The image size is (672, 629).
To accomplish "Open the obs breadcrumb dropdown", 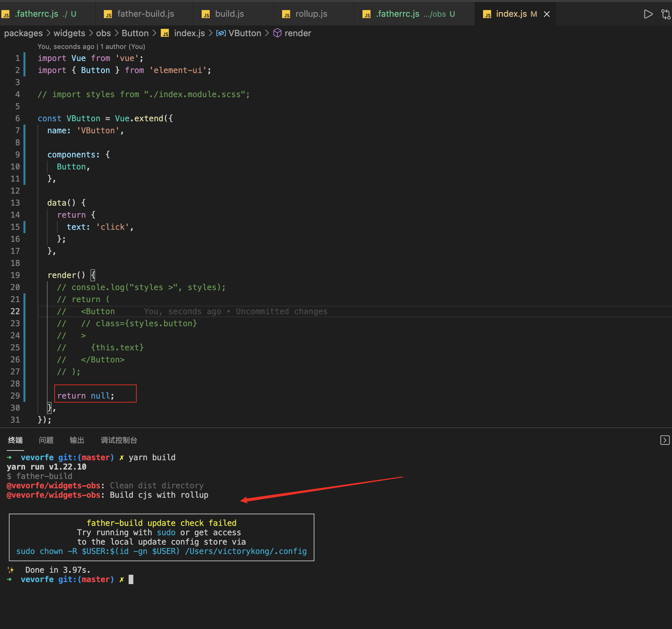I will pyautogui.click(x=104, y=33).
